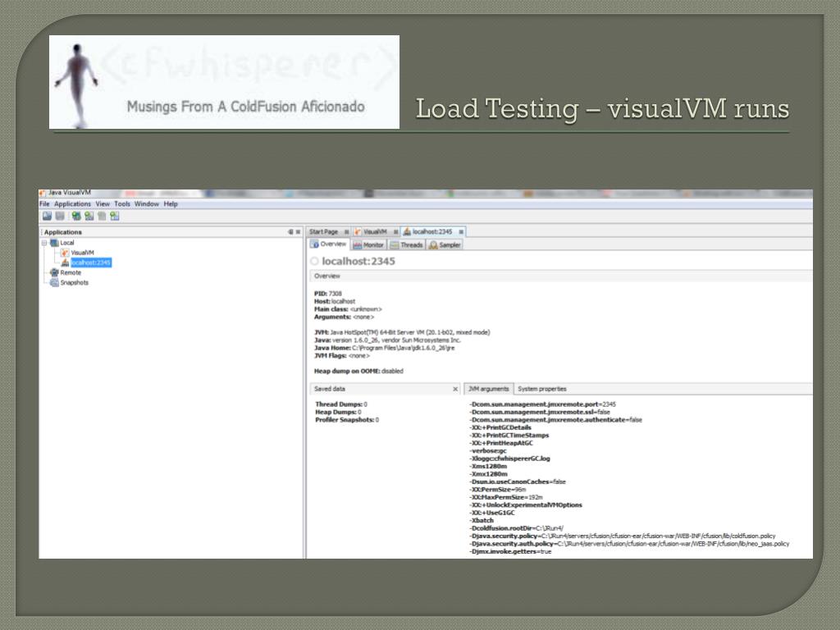Open the View menu
This screenshot has width=840, height=630.
[x=103, y=204]
